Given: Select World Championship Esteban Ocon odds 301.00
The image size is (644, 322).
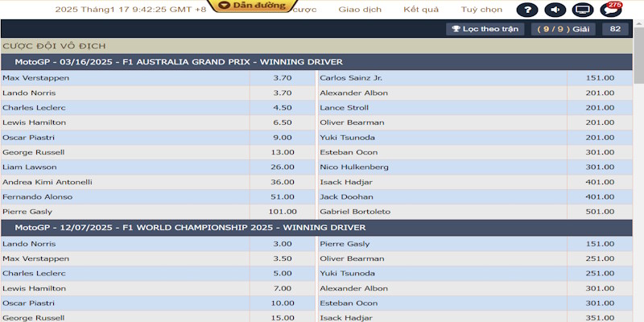Looking at the screenshot, I should (x=600, y=303).
